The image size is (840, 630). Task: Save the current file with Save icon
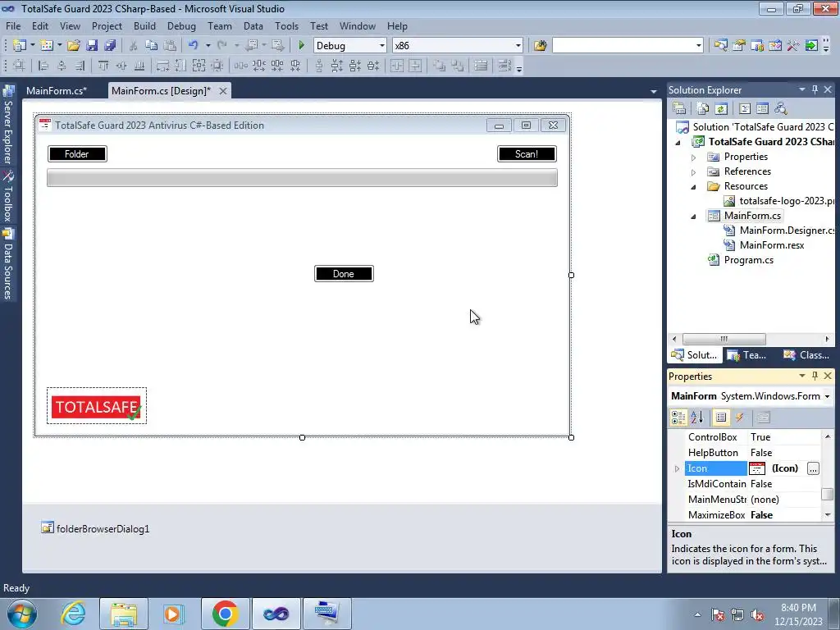[x=92, y=46]
